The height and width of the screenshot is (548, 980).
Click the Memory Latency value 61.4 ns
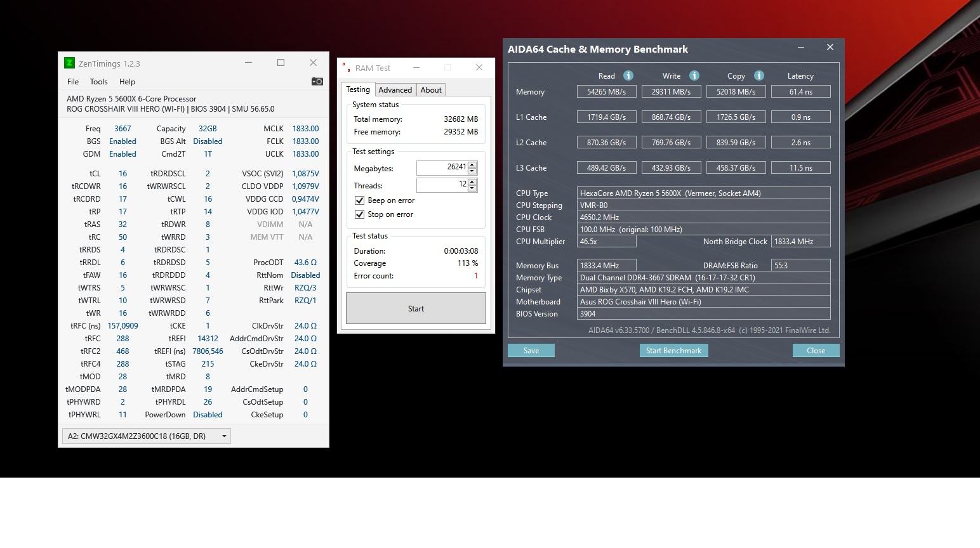[x=800, y=92]
